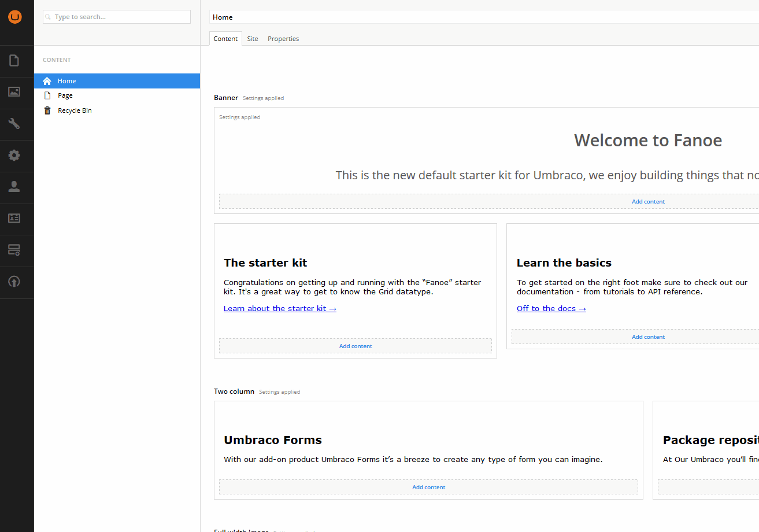Add content under The starter kit
The height and width of the screenshot is (532, 759).
pos(356,346)
